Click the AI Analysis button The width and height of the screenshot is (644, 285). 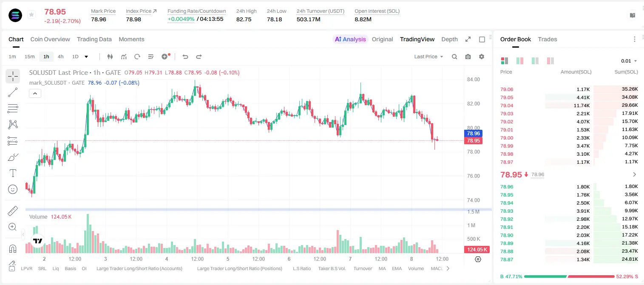(x=350, y=39)
